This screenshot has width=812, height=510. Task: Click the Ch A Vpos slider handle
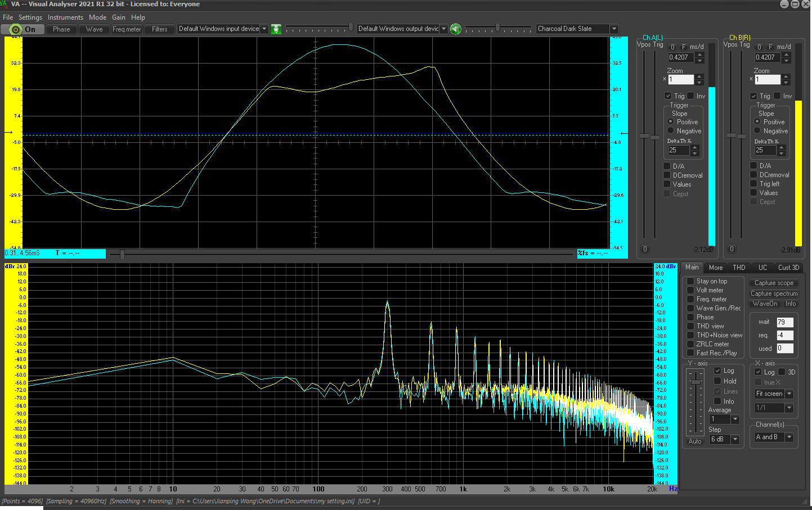pyautogui.click(x=645, y=136)
